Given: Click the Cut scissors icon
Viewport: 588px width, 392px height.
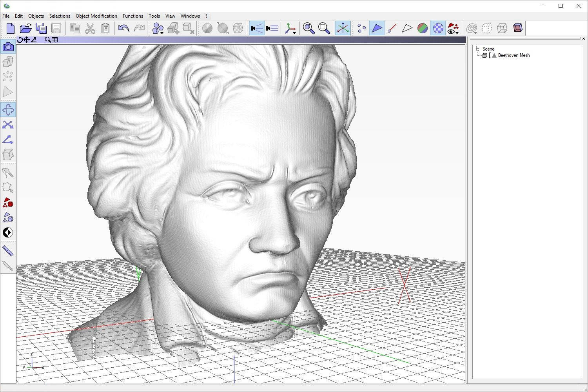Looking at the screenshot, I should 90,28.
